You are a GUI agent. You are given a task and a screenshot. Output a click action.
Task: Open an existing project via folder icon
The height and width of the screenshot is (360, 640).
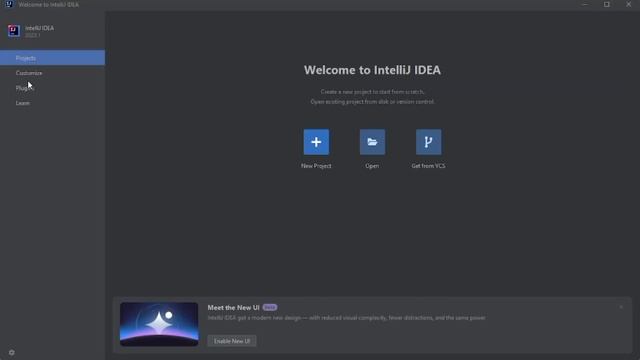point(372,142)
